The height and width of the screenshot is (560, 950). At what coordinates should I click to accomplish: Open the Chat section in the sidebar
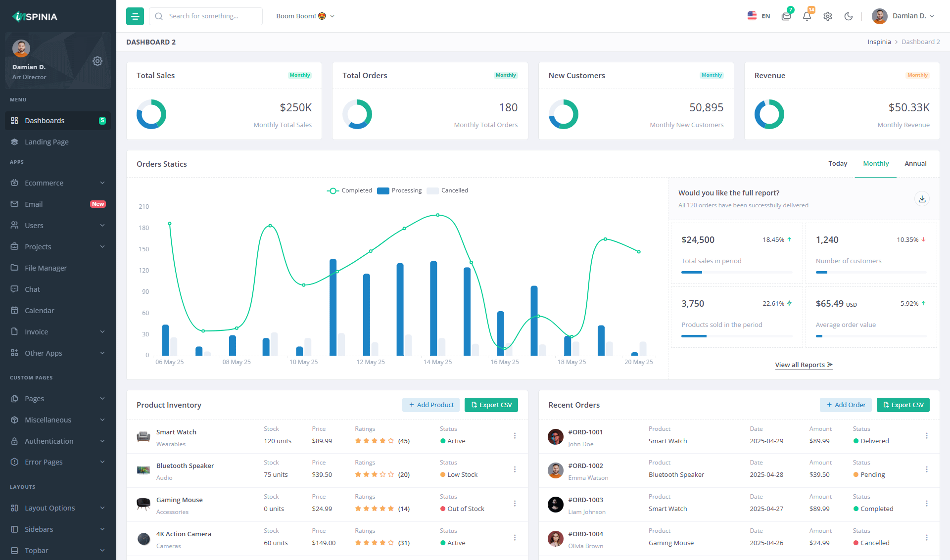click(x=33, y=289)
